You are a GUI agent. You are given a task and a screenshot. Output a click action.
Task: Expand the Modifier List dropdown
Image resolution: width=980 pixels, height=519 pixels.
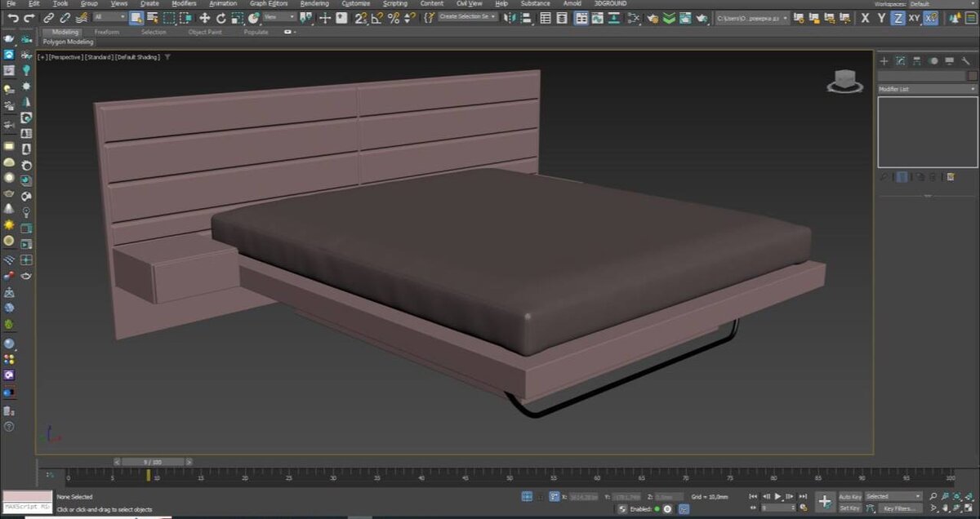click(x=927, y=89)
